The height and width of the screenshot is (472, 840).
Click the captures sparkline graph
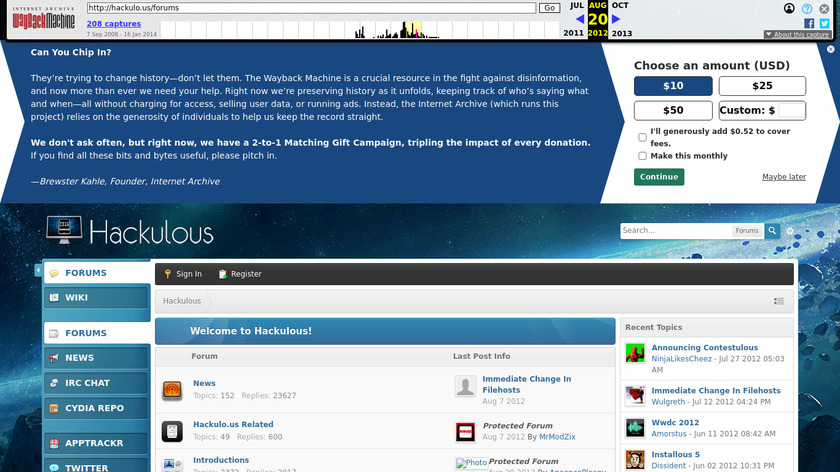359,29
